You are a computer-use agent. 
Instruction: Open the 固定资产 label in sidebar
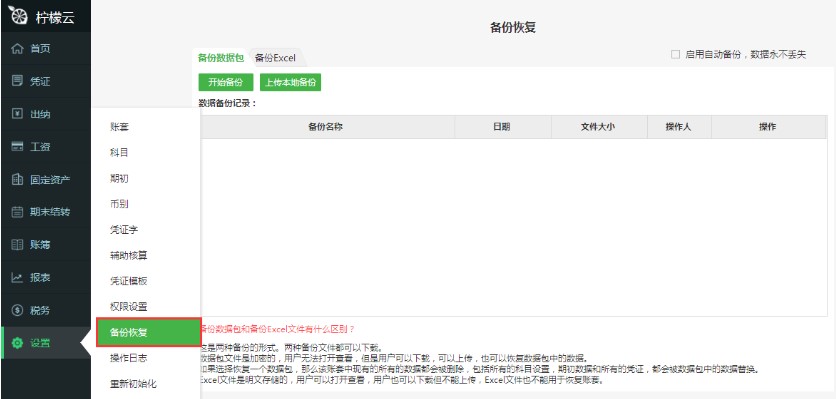50,179
